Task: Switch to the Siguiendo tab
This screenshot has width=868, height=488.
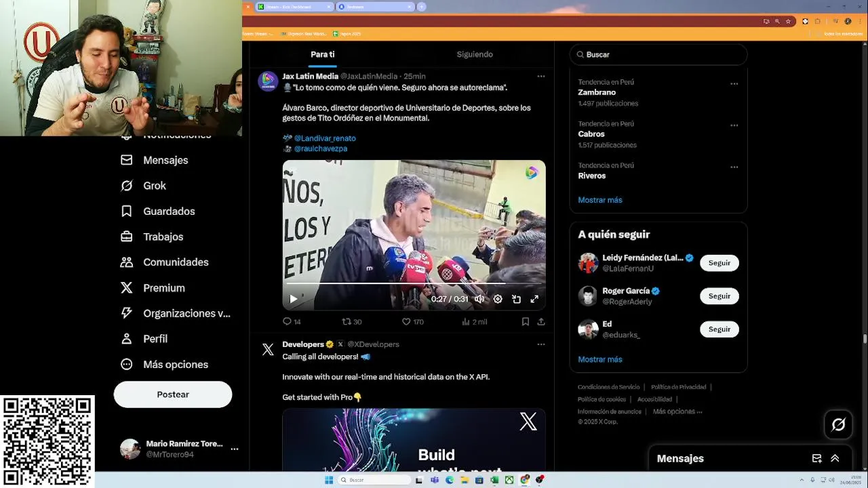Action: [x=475, y=54]
